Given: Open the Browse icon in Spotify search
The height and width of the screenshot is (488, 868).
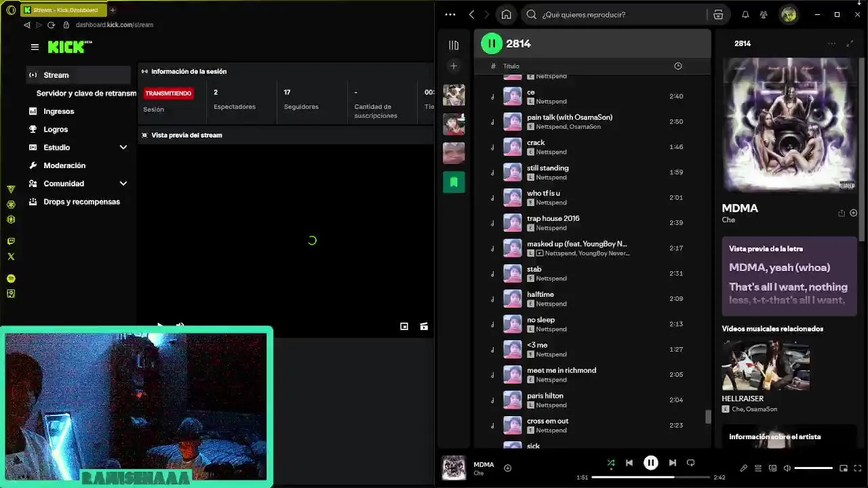Looking at the screenshot, I should pos(718,14).
